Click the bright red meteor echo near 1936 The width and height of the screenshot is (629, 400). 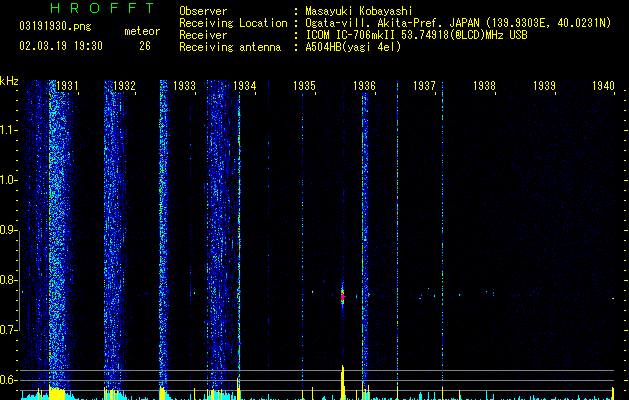[343, 297]
